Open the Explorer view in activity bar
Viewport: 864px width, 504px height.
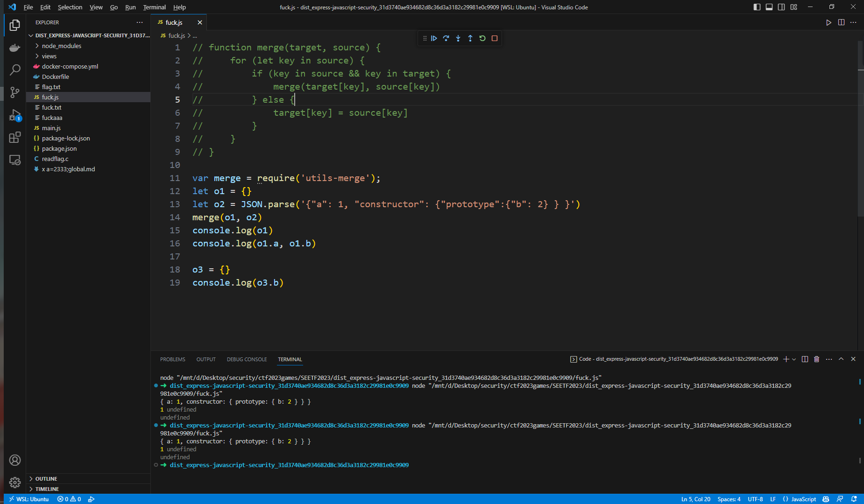click(15, 25)
